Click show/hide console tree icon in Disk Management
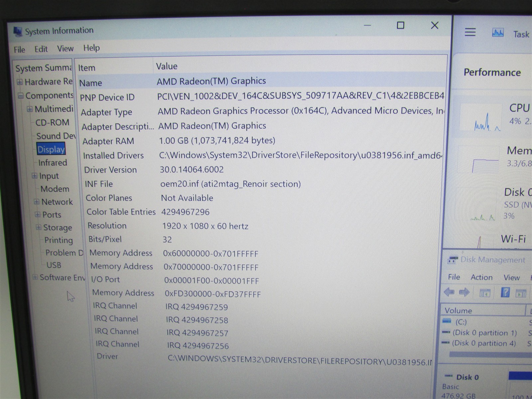This screenshot has height=399, width=532. [x=485, y=293]
